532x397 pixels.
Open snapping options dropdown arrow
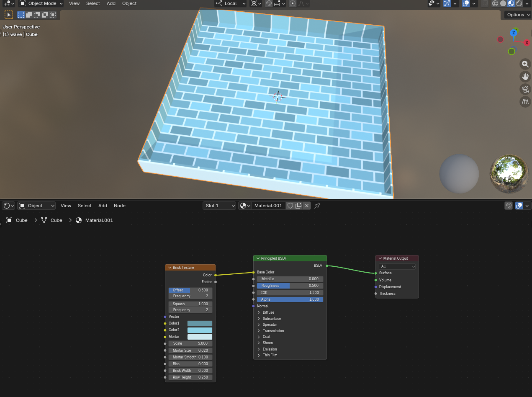pyautogui.click(x=280, y=3)
